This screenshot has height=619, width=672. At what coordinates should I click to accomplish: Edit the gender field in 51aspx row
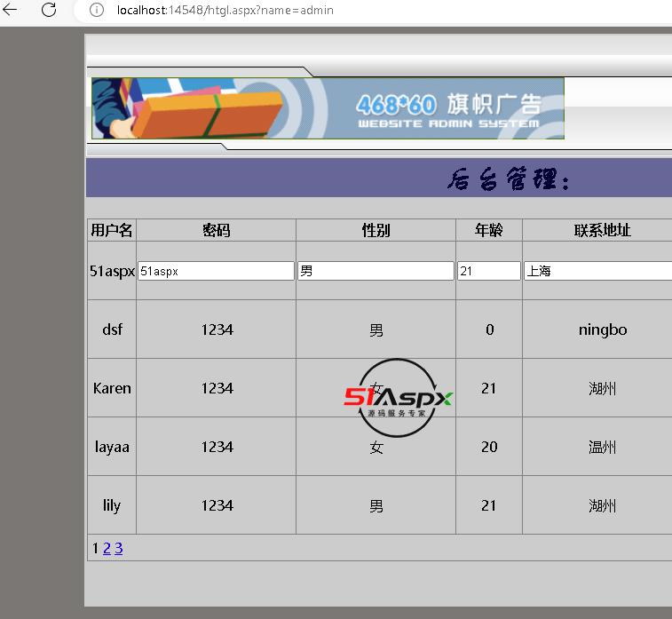376,271
